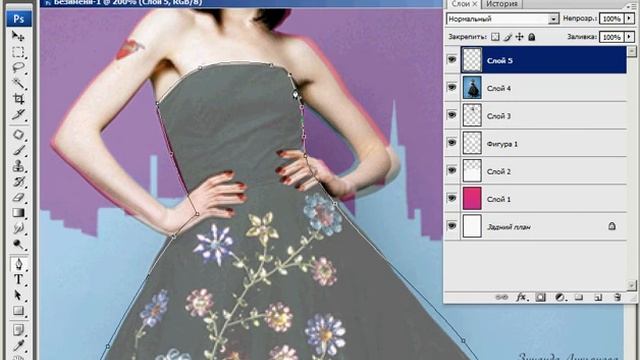Hide layer Слой 2
This screenshot has height=360, width=640.
451,171
